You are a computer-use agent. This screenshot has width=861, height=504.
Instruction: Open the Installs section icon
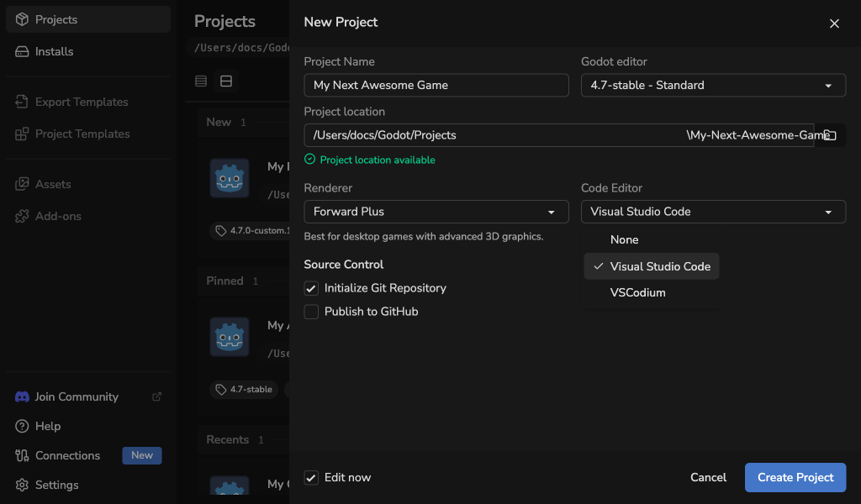point(22,51)
